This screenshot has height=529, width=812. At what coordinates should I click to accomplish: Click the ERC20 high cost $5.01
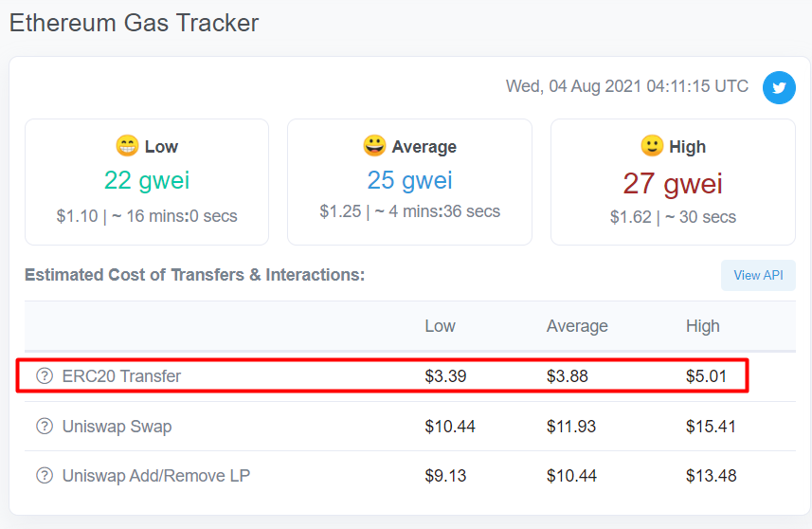tap(707, 376)
